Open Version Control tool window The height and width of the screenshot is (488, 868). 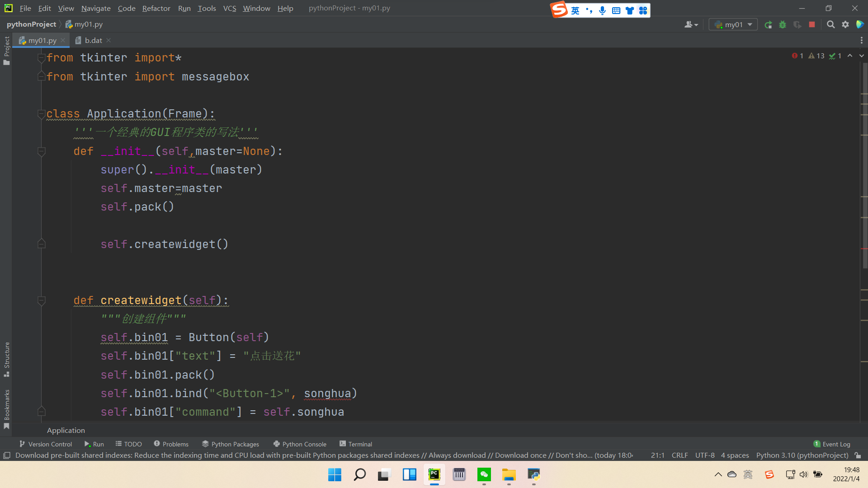point(46,444)
